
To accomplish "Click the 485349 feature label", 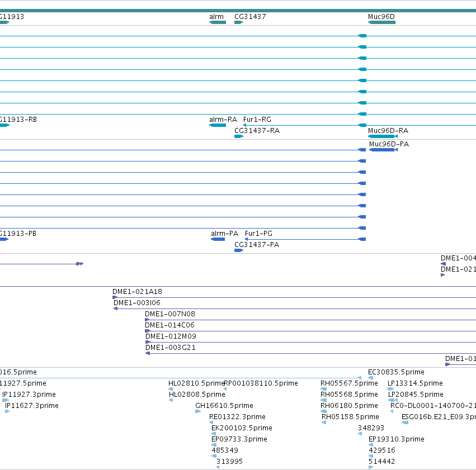I will pyautogui.click(x=225, y=451).
